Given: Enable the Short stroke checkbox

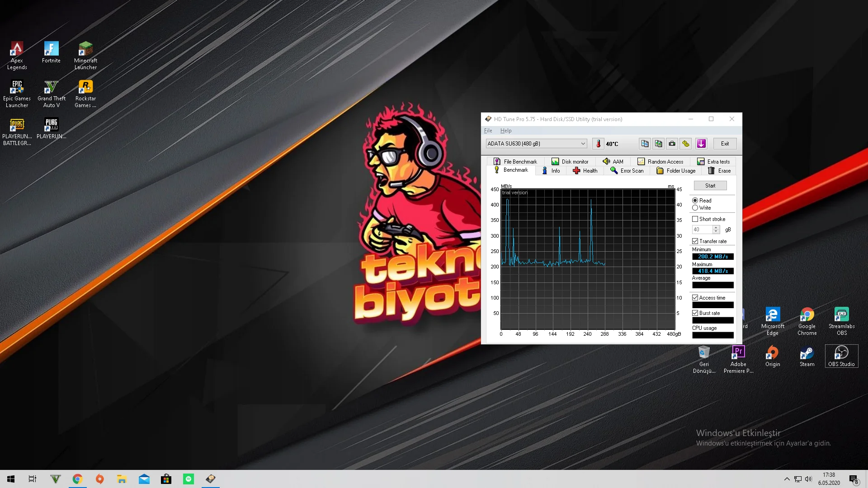Looking at the screenshot, I should tap(695, 219).
